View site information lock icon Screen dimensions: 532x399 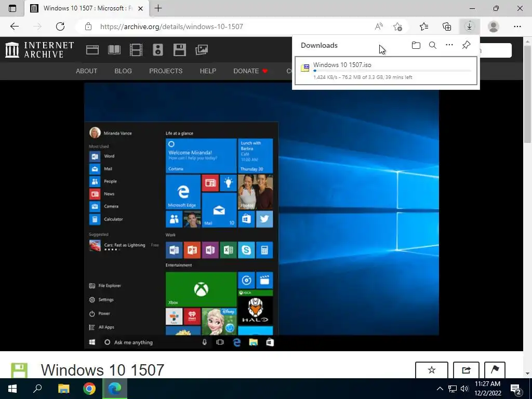pos(88,26)
